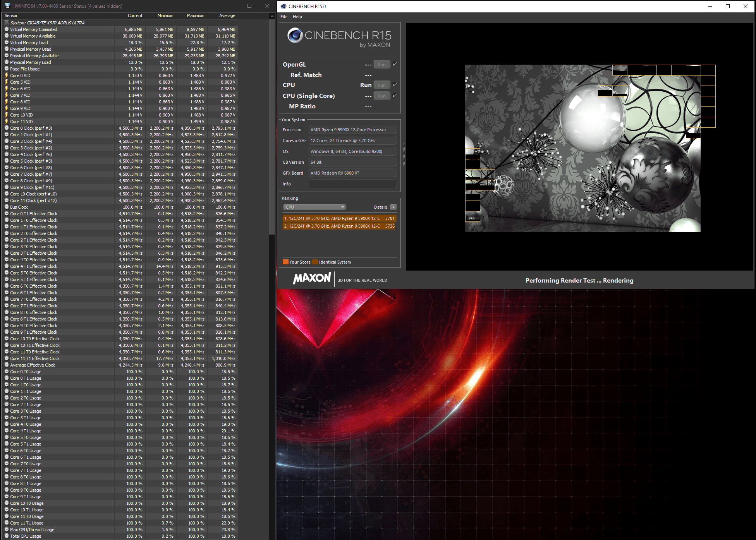
Task: Maximize the HWiNFO64 window
Action: (x=249, y=6)
